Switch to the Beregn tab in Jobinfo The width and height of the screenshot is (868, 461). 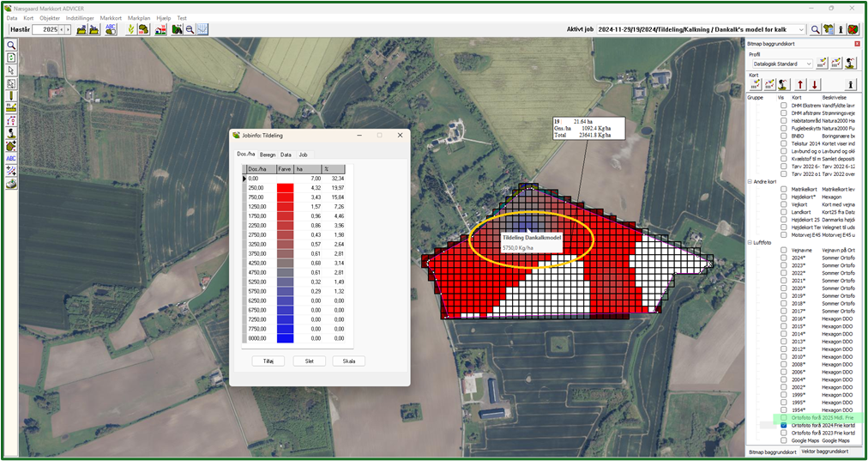point(268,155)
